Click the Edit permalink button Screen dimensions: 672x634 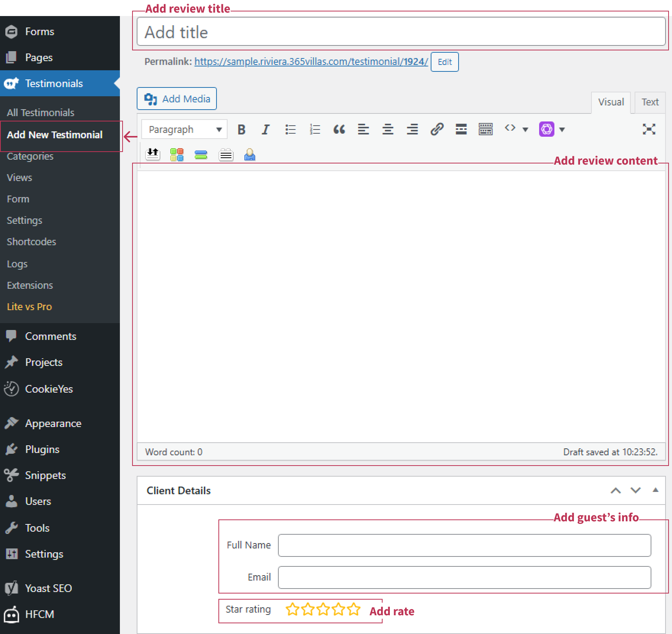tap(444, 62)
